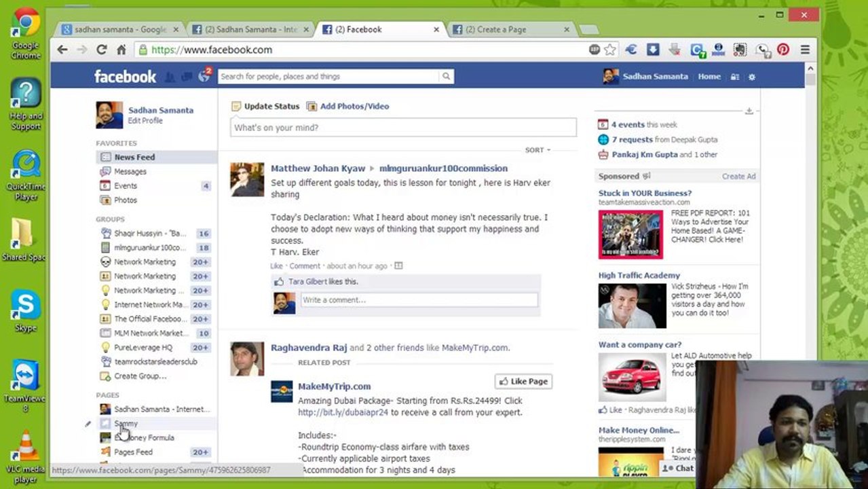
Task: Open the account settings gear menu
Action: coord(752,77)
